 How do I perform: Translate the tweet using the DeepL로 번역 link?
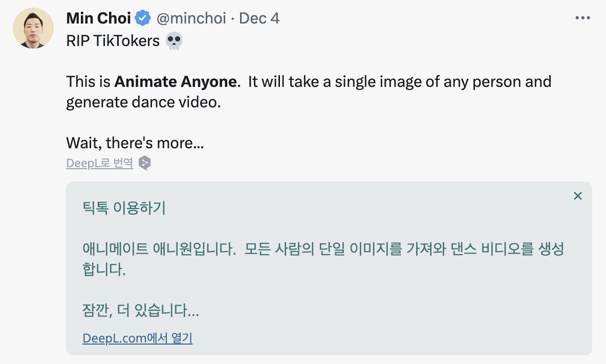pos(99,164)
